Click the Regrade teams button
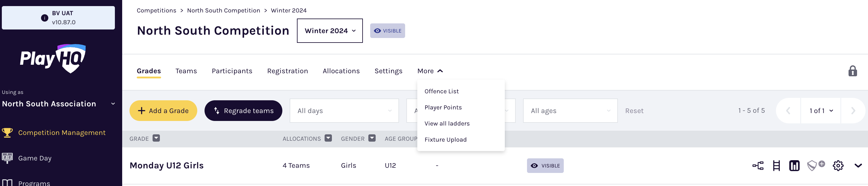Screen dimensions: 868x186 click(x=243, y=111)
